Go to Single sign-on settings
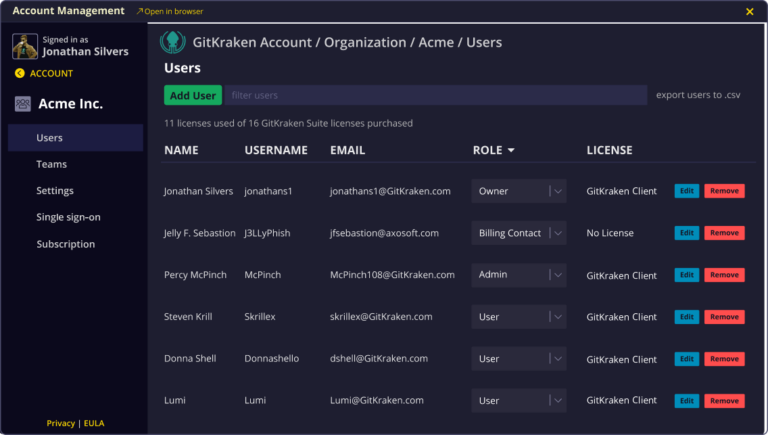Image resolution: width=768 pixels, height=435 pixels. coord(68,217)
